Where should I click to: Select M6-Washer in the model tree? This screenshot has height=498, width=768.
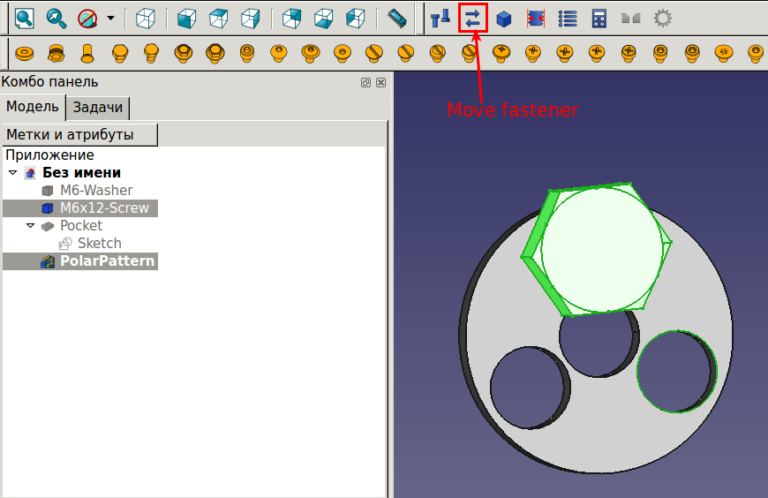[x=96, y=190]
